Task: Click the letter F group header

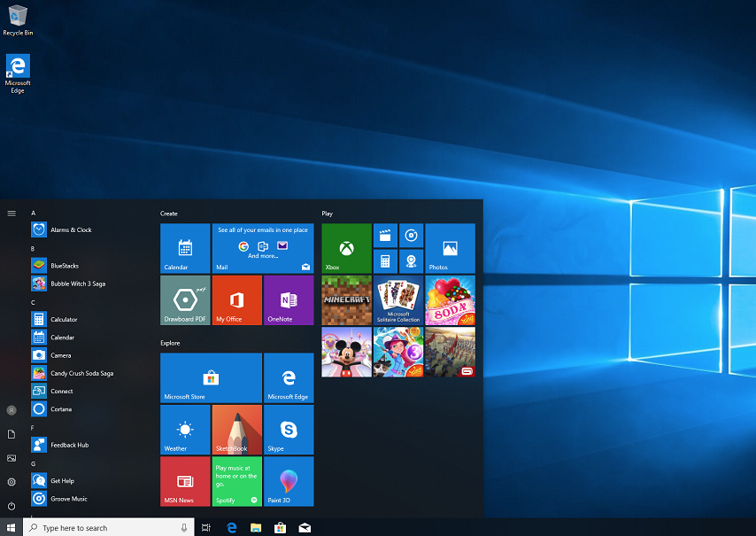Action: click(32, 428)
